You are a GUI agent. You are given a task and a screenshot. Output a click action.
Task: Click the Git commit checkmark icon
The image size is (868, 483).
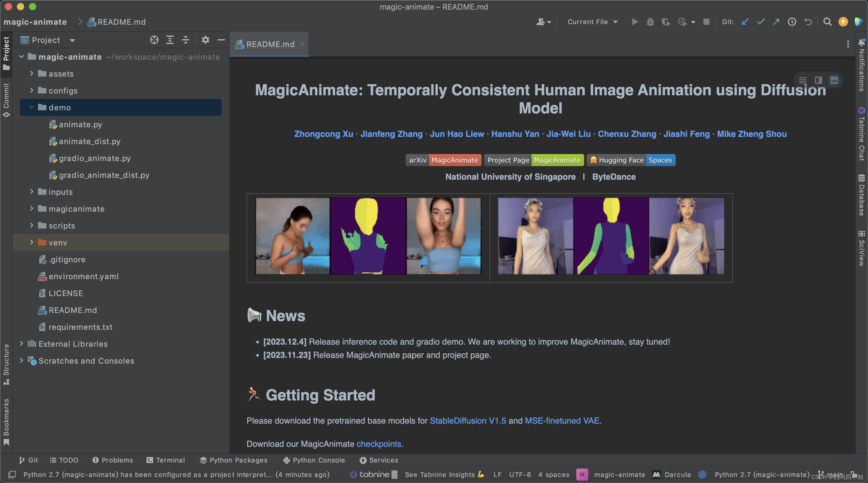[761, 22]
